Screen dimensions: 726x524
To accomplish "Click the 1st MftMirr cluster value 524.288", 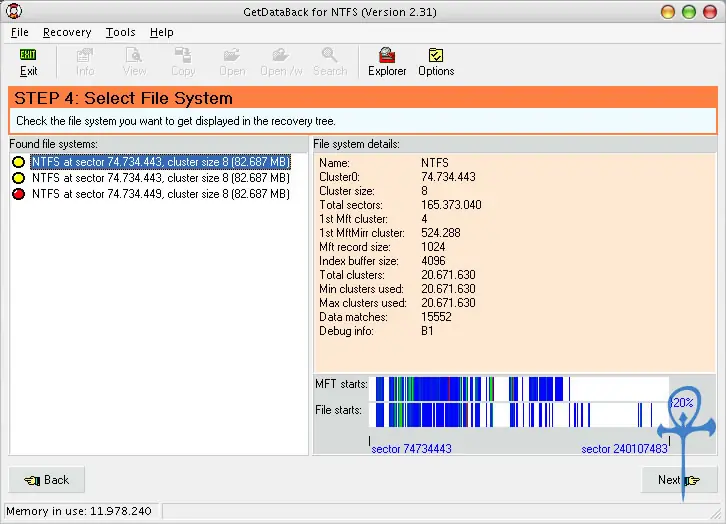I will click(441, 233).
